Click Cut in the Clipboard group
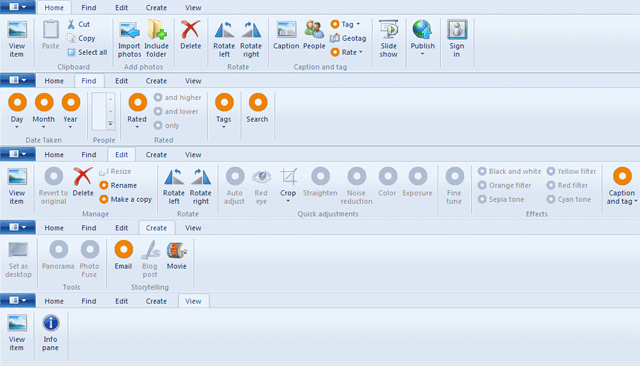640x366 pixels. coord(79,24)
